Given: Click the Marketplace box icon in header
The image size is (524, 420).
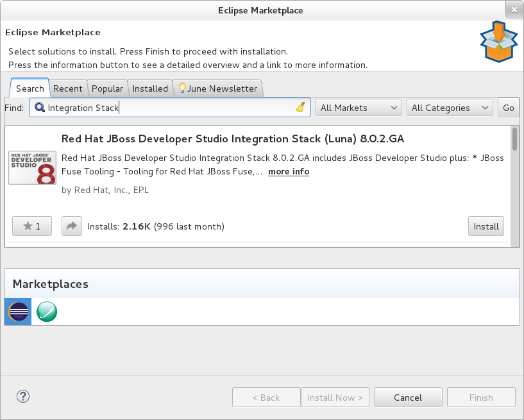Looking at the screenshot, I should click(498, 42).
